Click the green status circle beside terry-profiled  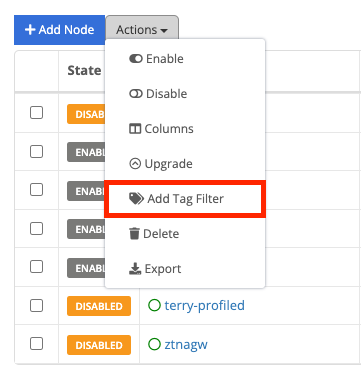coord(154,305)
